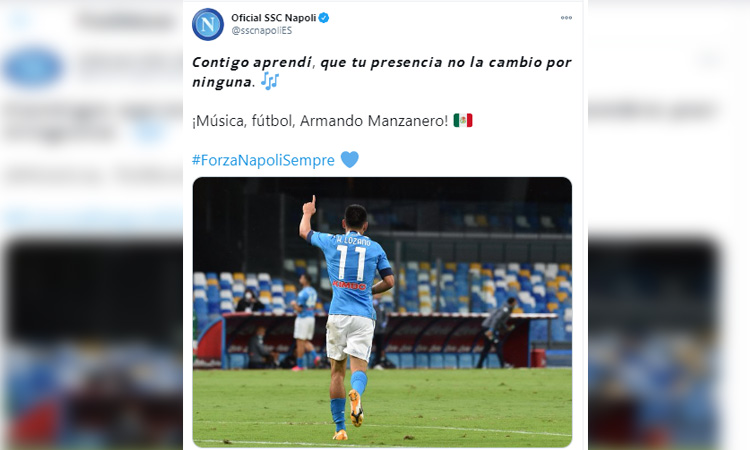750x450 pixels.
Task: Click the player's raised pointing hand
Action: (309, 205)
